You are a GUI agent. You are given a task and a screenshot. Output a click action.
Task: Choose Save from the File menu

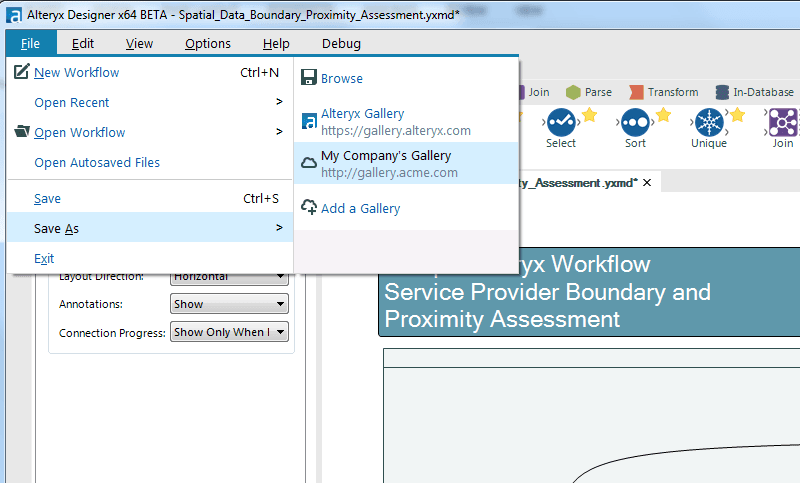(x=149, y=198)
